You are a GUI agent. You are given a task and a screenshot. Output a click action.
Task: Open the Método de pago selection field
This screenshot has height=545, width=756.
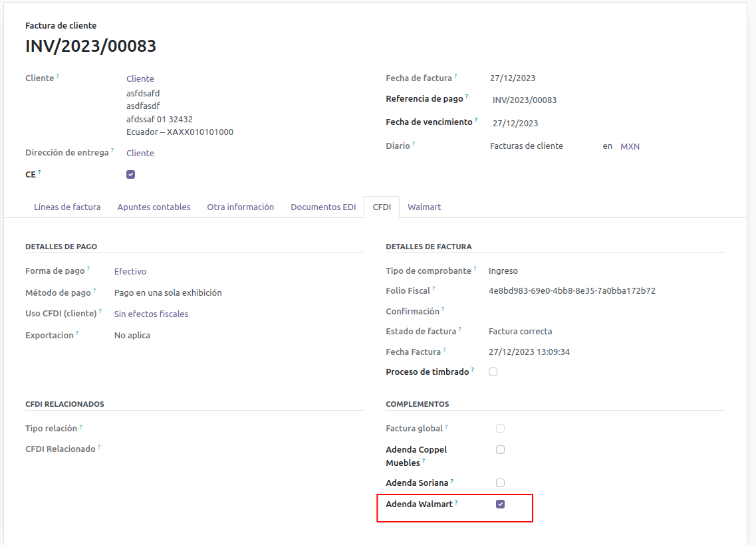(168, 293)
